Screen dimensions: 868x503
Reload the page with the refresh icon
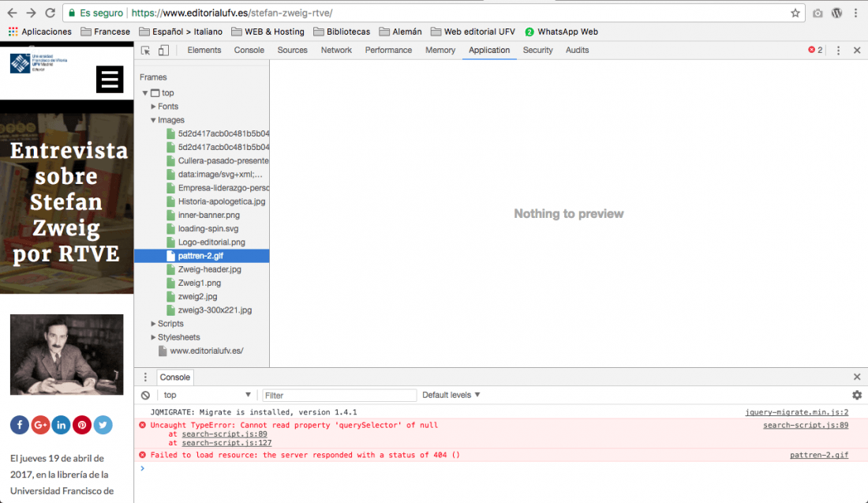tap(50, 13)
